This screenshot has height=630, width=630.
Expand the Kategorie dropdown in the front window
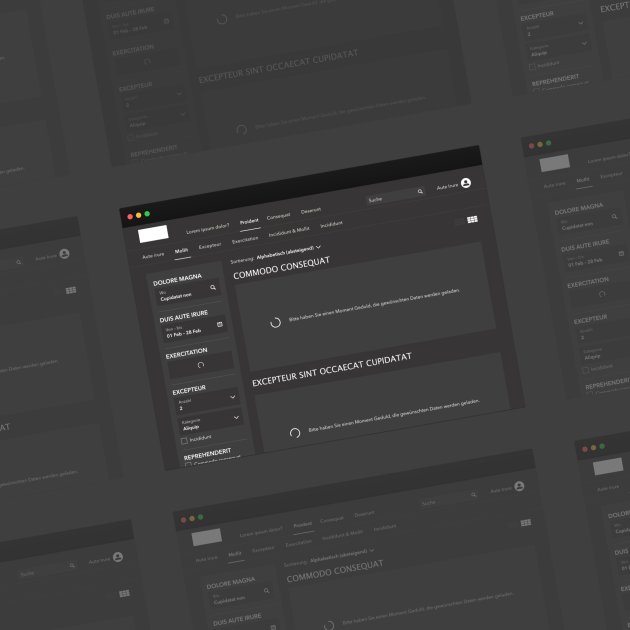236,417
